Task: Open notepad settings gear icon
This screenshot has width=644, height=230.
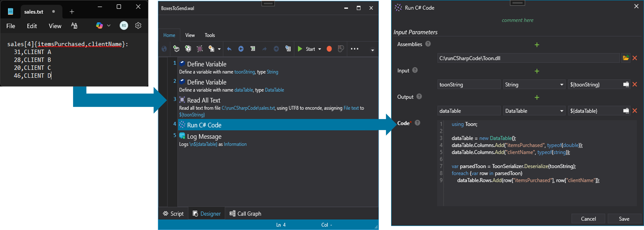Action: (x=138, y=25)
